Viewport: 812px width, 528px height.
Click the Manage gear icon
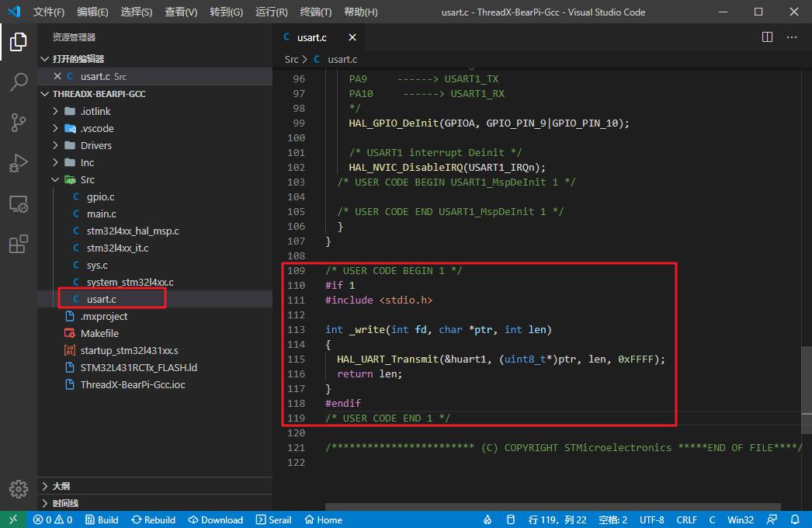[x=19, y=488]
